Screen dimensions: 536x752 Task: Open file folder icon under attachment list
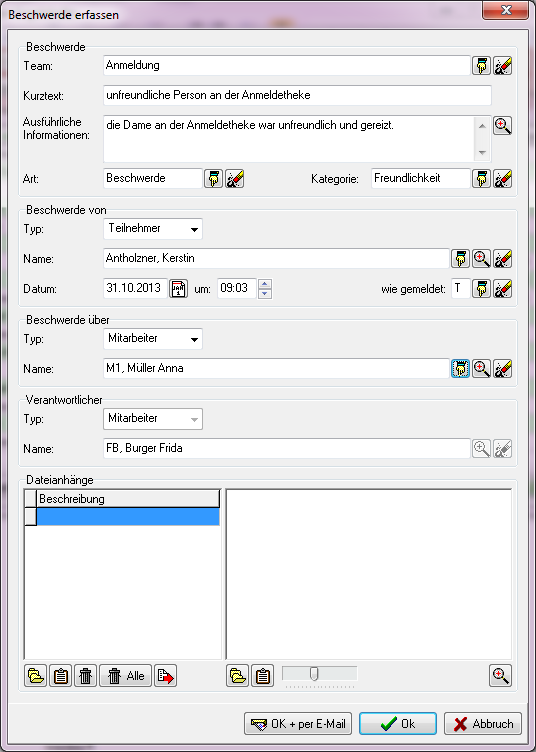[35, 676]
